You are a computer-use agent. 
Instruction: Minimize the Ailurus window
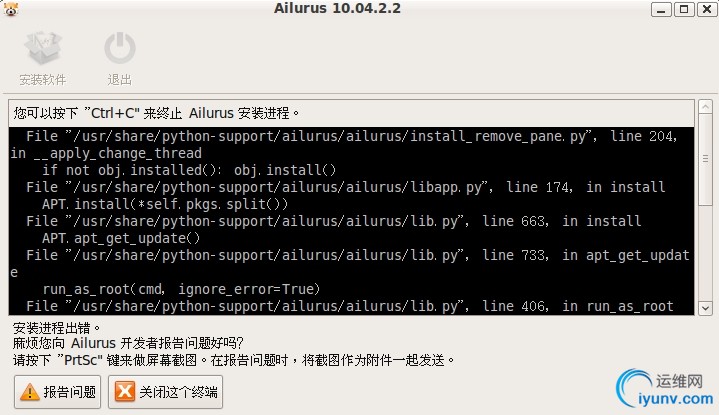coord(661,10)
